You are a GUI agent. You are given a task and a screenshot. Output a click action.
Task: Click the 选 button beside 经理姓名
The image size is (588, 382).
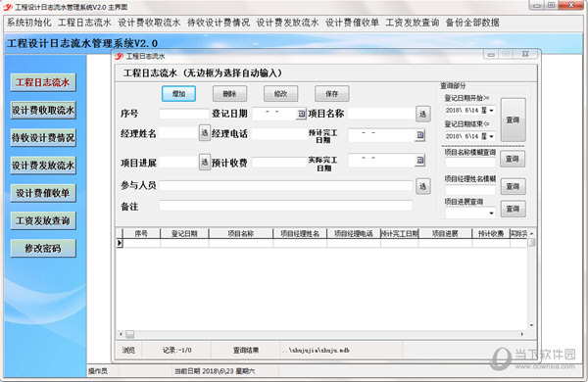tap(205, 132)
